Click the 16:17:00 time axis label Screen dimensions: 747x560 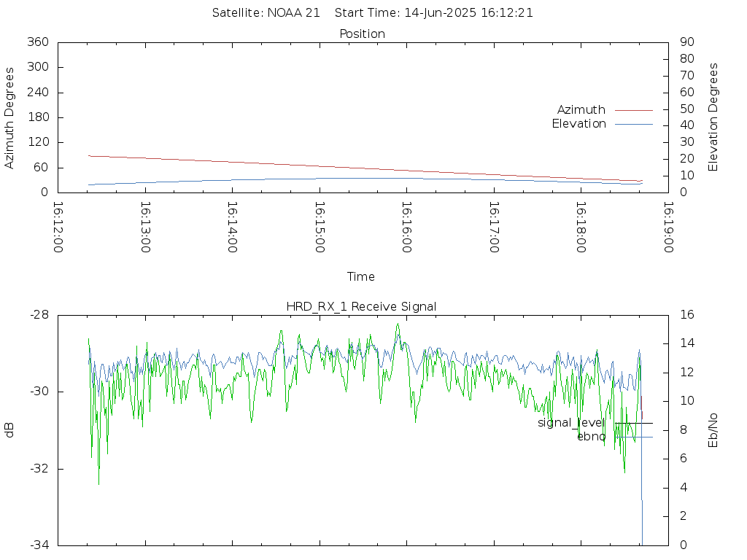coord(494,227)
